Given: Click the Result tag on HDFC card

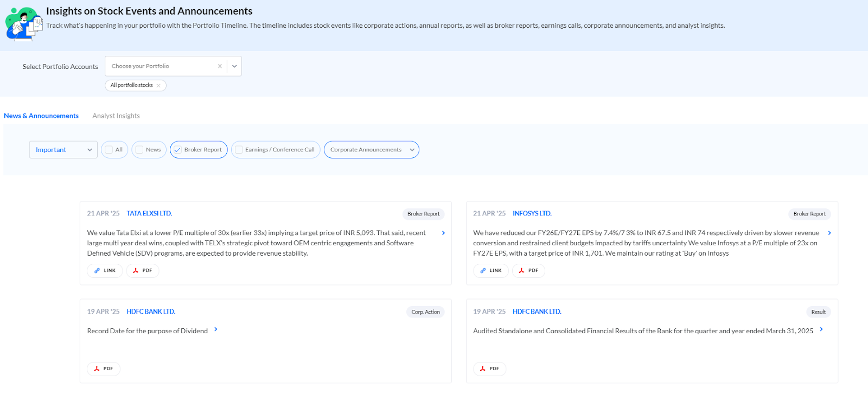Looking at the screenshot, I should (x=819, y=312).
